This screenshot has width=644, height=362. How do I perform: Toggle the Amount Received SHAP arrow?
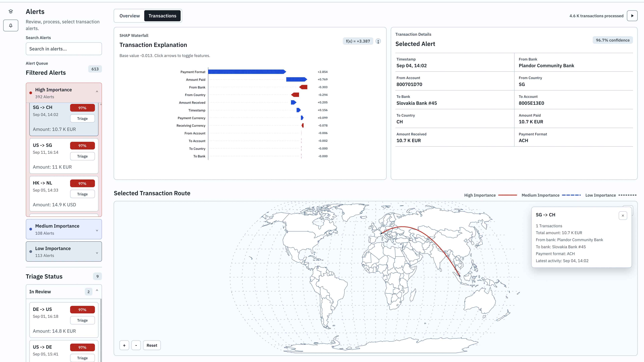[x=294, y=102]
